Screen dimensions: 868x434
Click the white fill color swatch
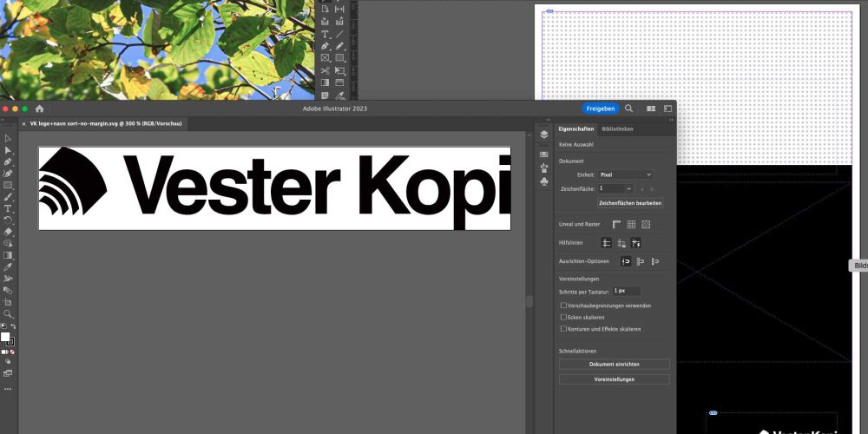pos(5,337)
